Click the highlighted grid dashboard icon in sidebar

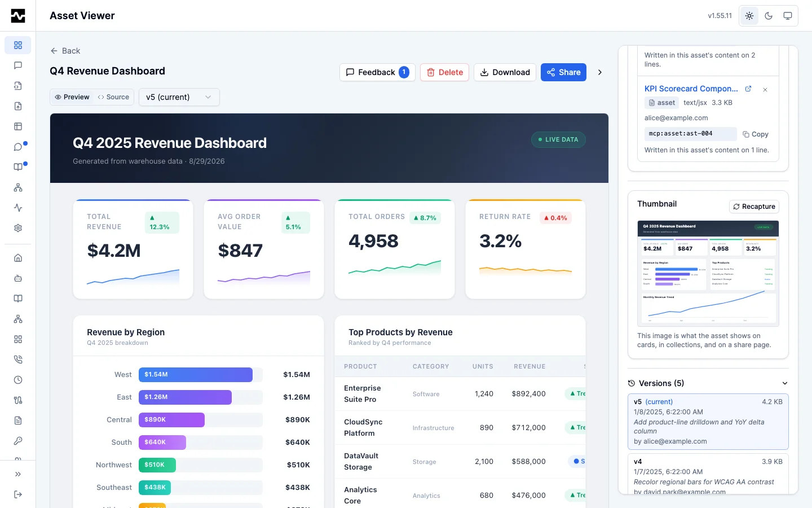point(18,45)
